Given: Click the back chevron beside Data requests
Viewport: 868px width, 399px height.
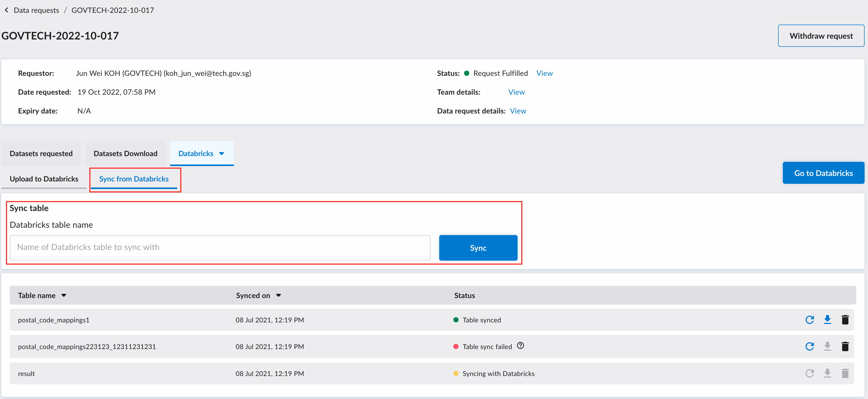Looking at the screenshot, I should point(7,10).
